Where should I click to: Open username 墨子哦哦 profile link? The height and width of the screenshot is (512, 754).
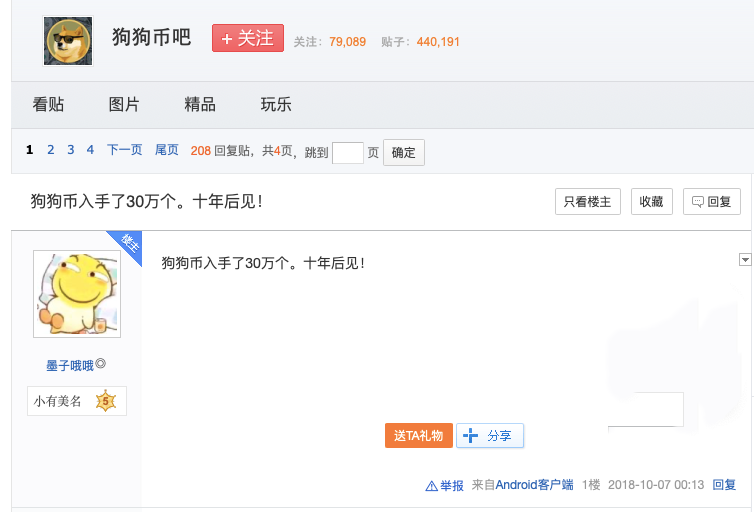[70, 366]
